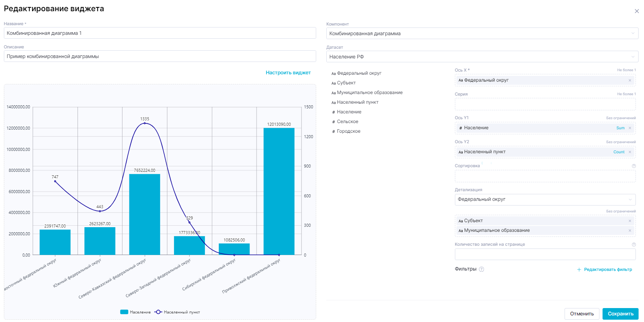Remove Федеральный округ from the X axis

point(630,80)
